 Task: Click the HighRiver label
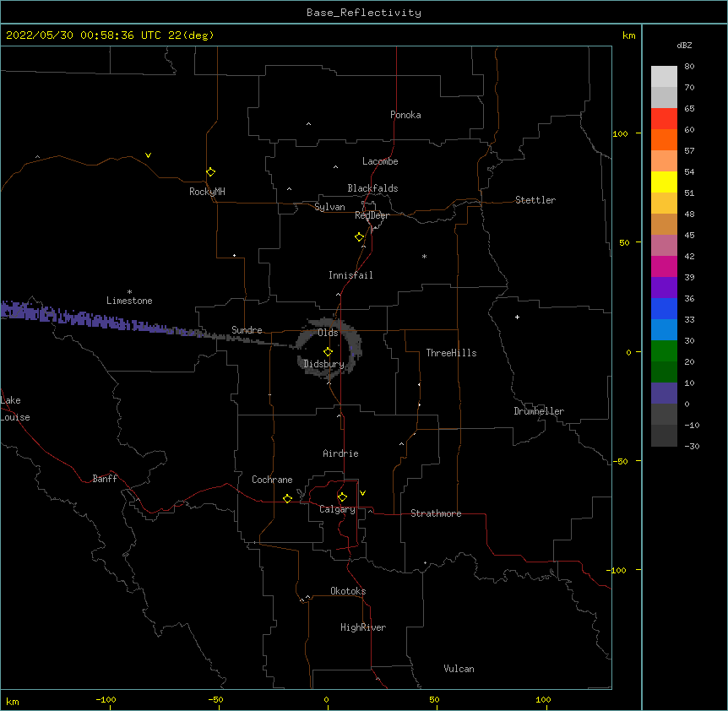pyautogui.click(x=363, y=627)
